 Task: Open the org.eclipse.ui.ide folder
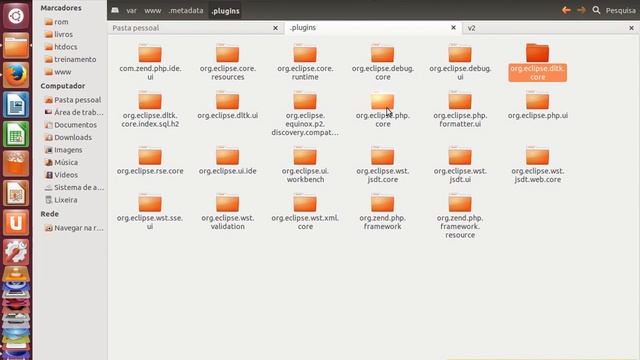click(x=228, y=160)
